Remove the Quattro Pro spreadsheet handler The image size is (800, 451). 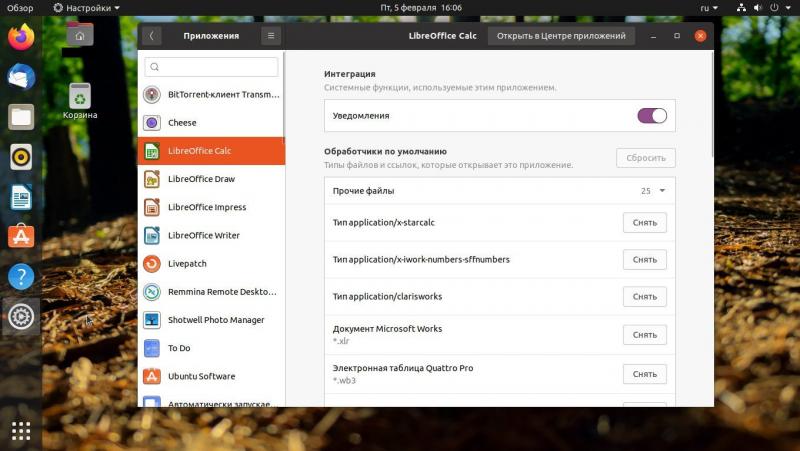pyautogui.click(x=644, y=374)
